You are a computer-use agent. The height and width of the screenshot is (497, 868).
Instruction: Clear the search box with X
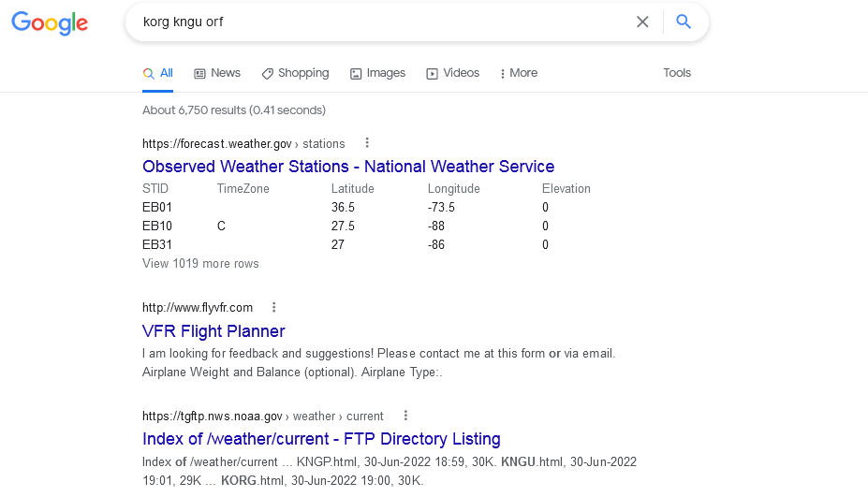[642, 22]
